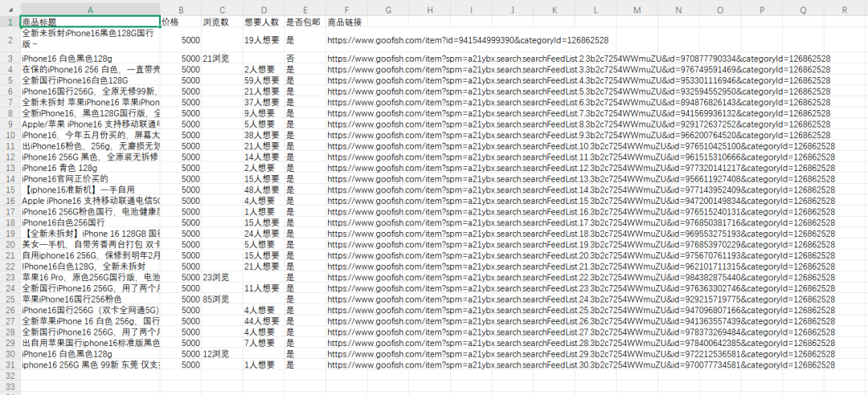Screen dimensions: 868x395
Task: Select the 85浏览 cell
Action: [x=222, y=299]
